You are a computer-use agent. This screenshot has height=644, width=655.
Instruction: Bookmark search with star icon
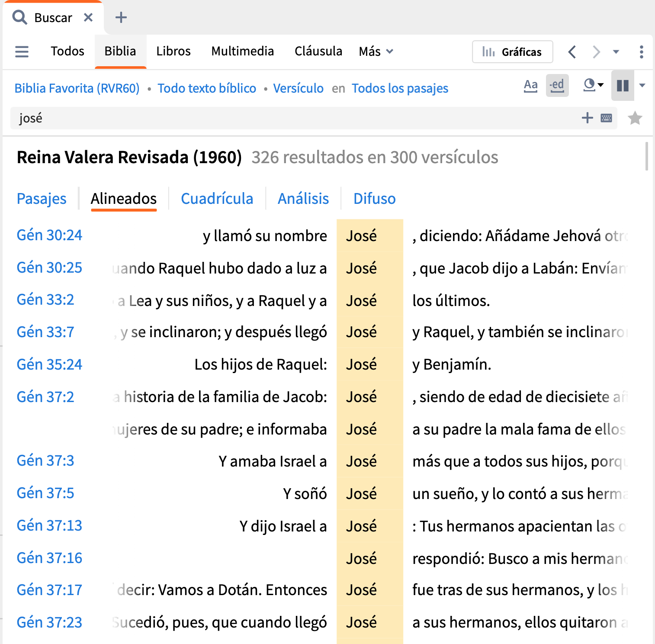click(x=635, y=118)
